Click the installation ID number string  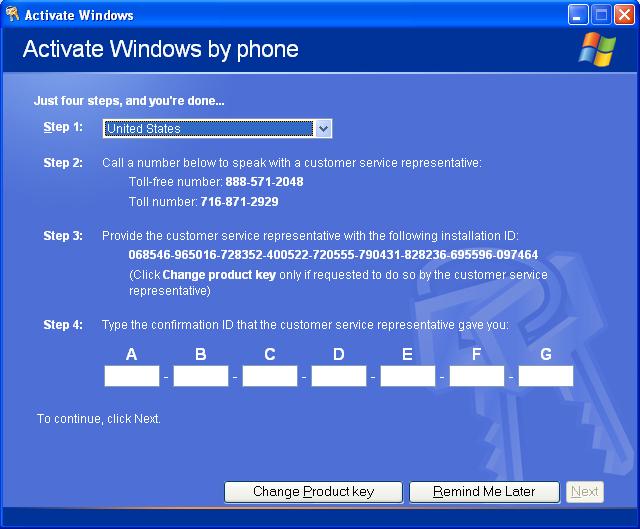(333, 255)
